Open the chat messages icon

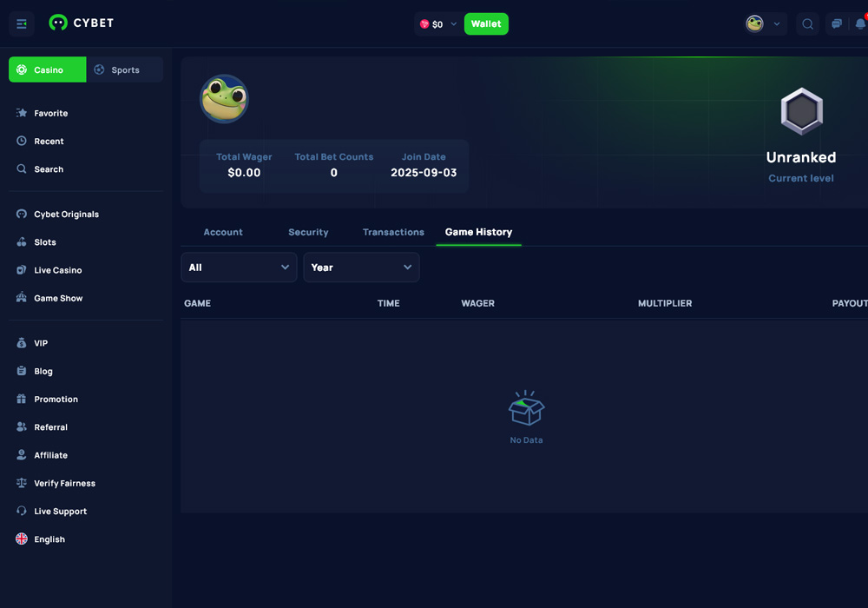[836, 24]
